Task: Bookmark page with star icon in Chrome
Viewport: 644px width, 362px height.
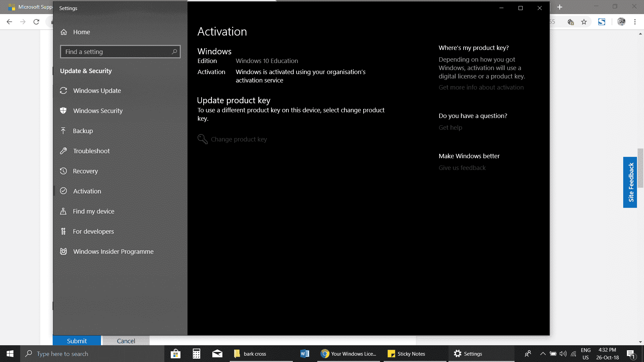Action: coord(584,22)
